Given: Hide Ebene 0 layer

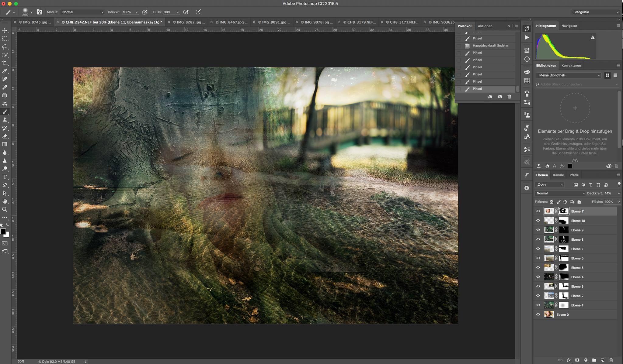Looking at the screenshot, I should (x=538, y=314).
